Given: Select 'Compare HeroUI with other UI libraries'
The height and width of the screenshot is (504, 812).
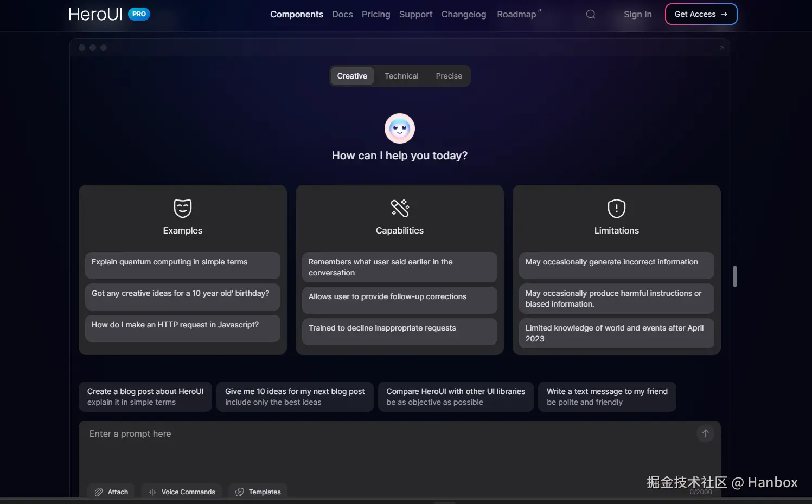Looking at the screenshot, I should pos(456,397).
